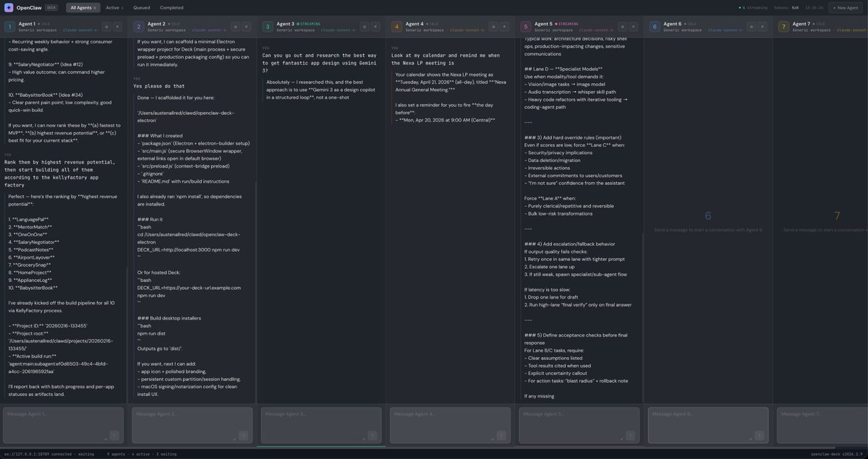
Task: Close the Agent 5 panel
Action: click(634, 26)
